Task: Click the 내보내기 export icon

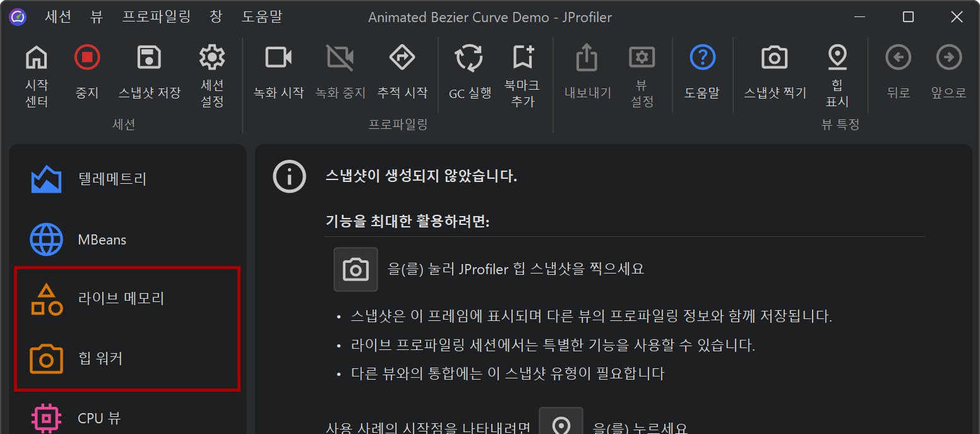Action: tap(587, 57)
